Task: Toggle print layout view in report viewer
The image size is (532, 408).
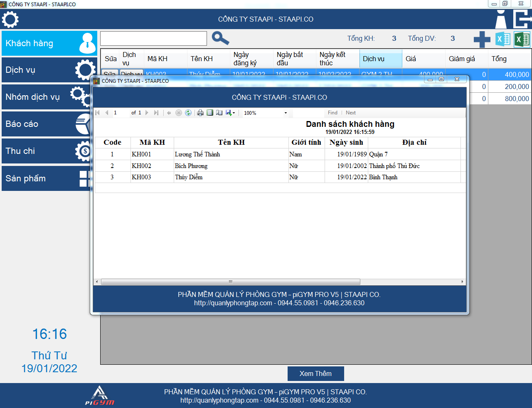Action: 210,113
